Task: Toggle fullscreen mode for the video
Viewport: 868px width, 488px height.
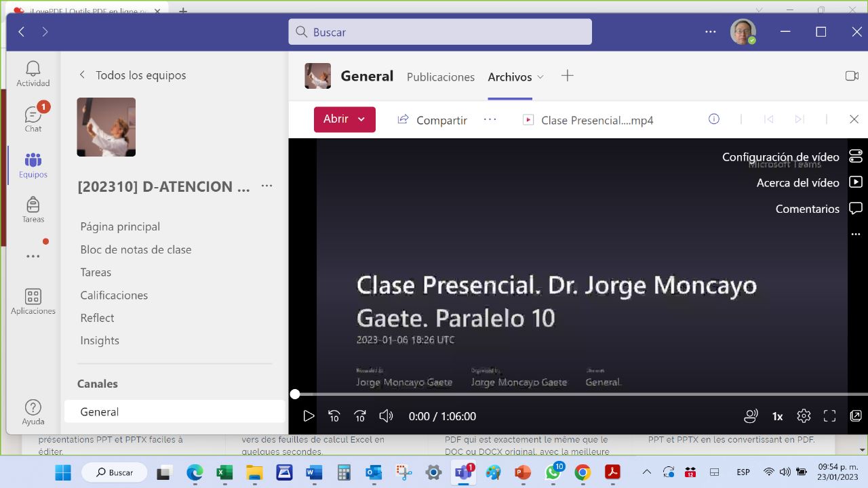Action: [829, 416]
